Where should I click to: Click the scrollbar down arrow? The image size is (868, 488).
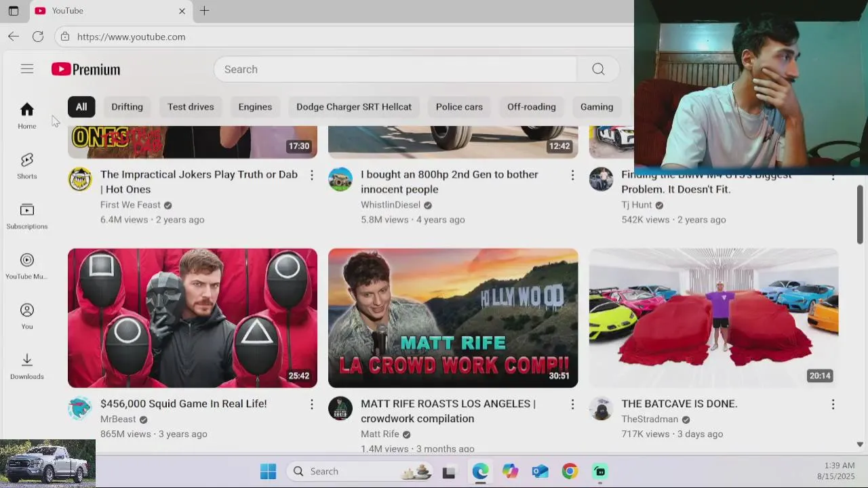tap(860, 445)
